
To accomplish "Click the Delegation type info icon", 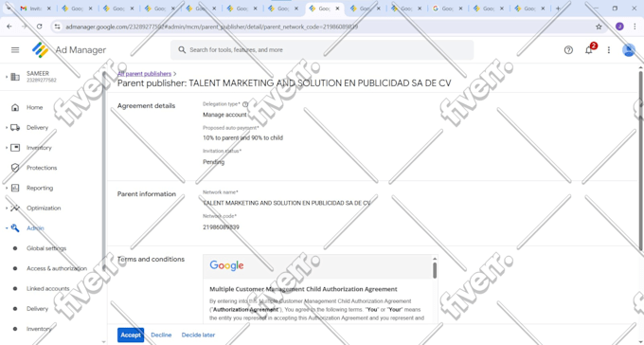I will 245,104.
